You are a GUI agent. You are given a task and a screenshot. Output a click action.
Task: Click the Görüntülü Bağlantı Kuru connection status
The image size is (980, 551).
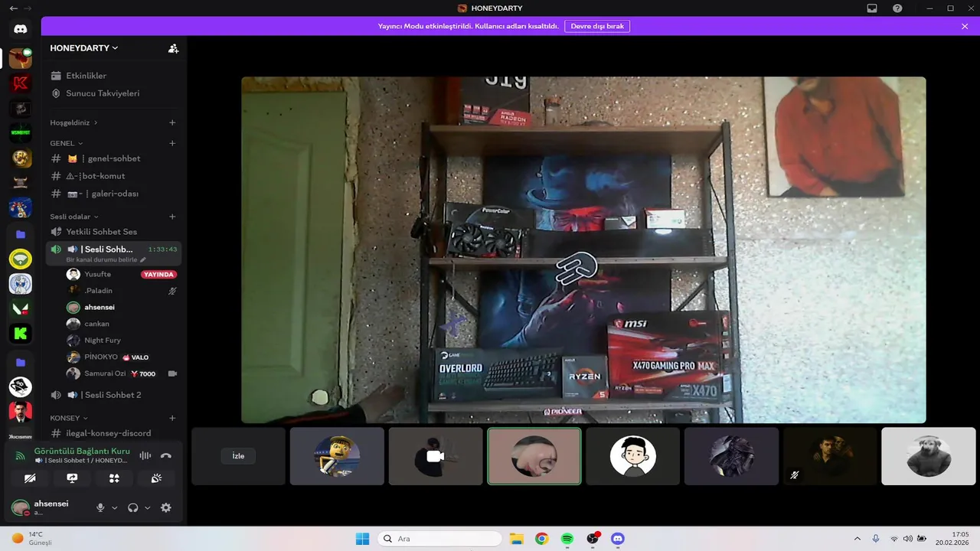(x=82, y=452)
